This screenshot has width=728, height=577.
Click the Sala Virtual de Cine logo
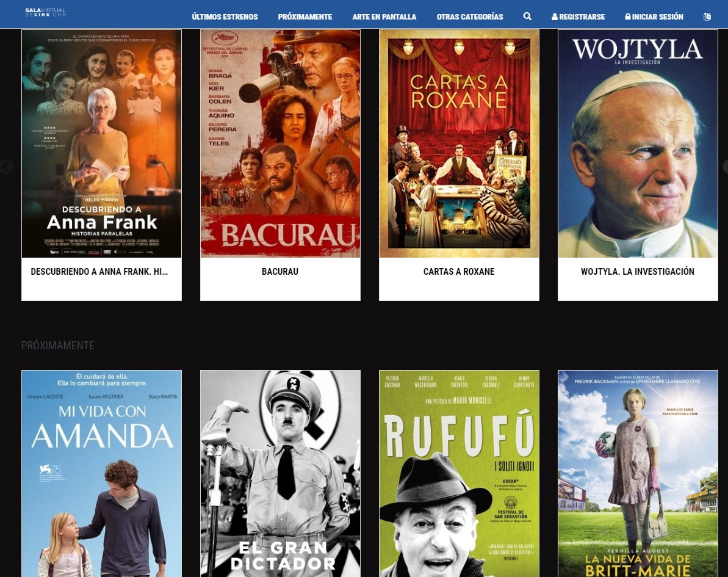point(45,12)
